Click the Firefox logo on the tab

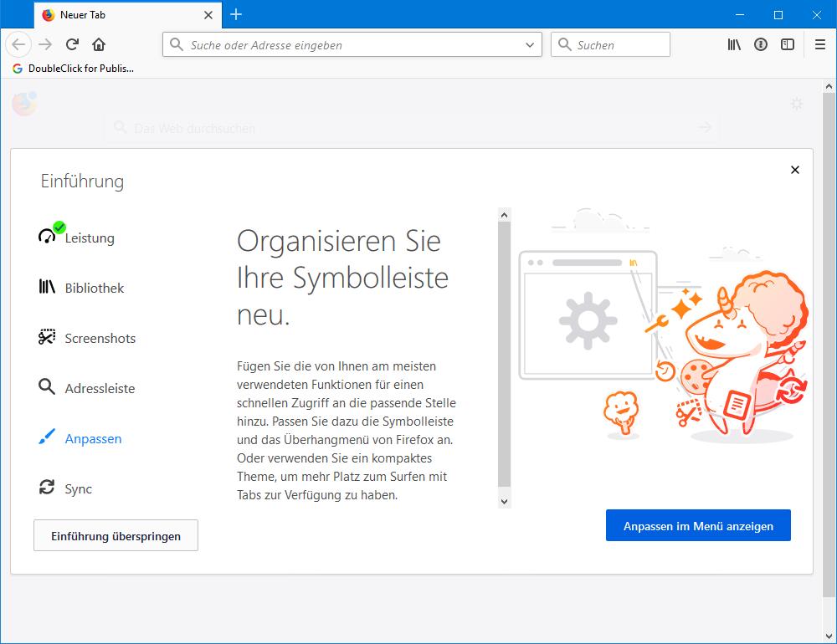[x=49, y=15]
